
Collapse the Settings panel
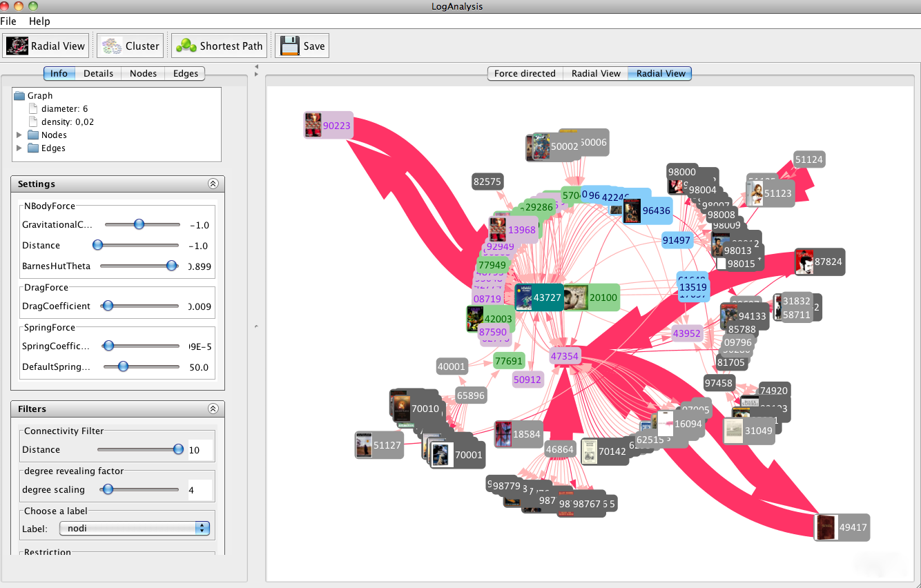(x=213, y=184)
